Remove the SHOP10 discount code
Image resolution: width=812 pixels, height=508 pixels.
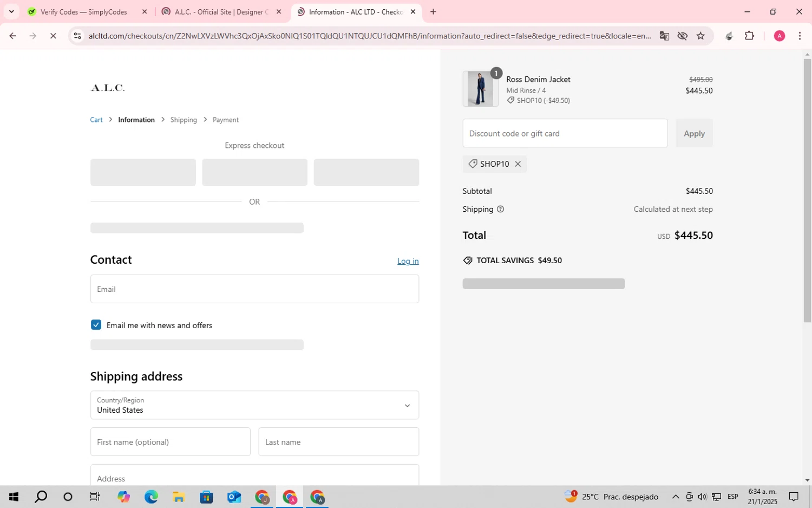518,164
